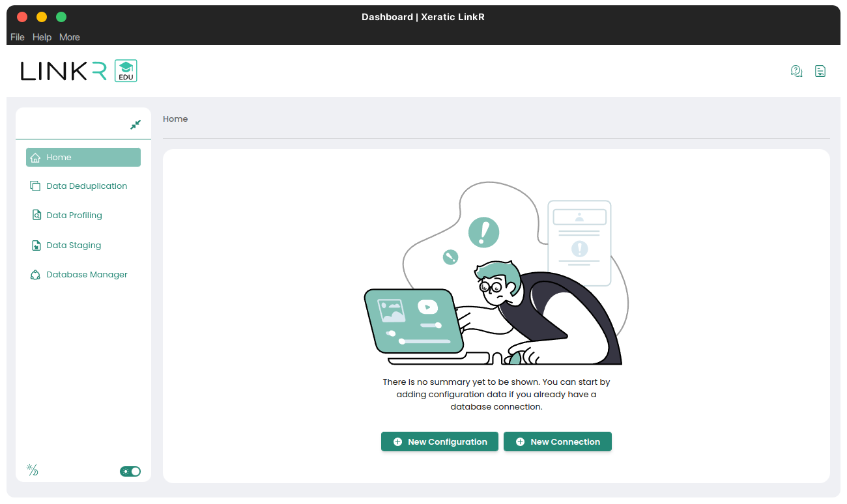847x504 pixels.
Task: Click the Data Deduplication sidebar icon
Action: (x=35, y=186)
